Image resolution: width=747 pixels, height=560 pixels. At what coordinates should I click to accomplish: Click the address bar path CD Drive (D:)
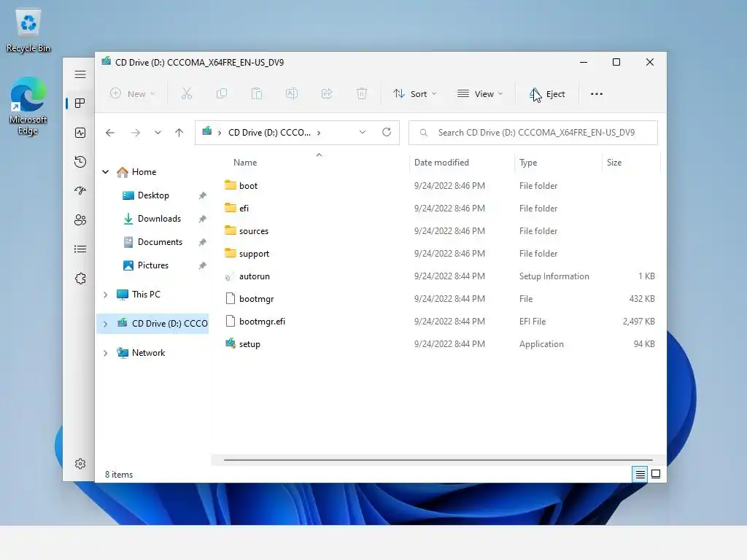click(269, 133)
